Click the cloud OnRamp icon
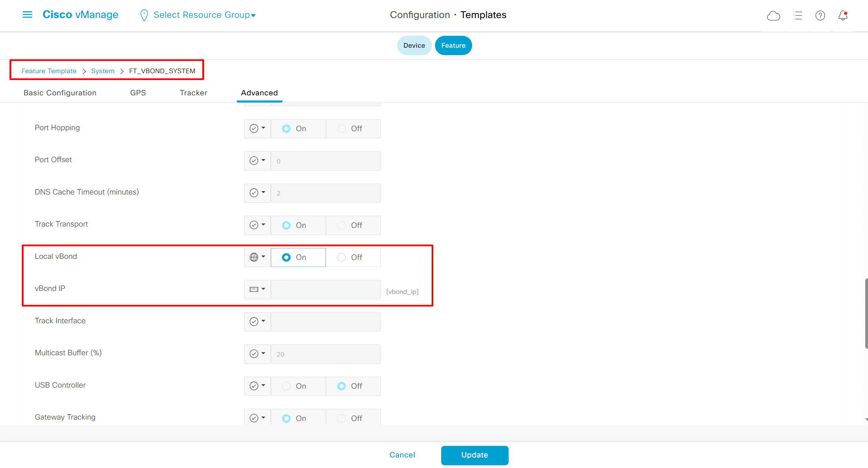868x468 pixels. (773, 16)
